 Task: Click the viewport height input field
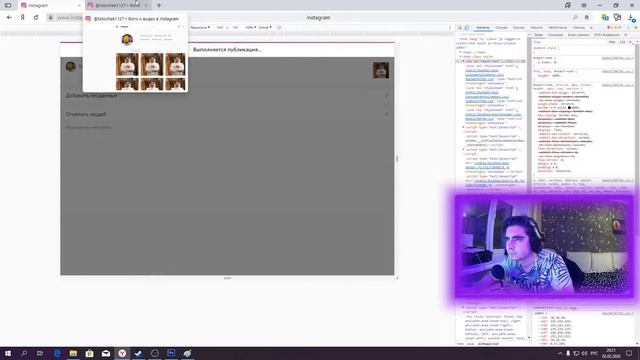click(x=236, y=27)
